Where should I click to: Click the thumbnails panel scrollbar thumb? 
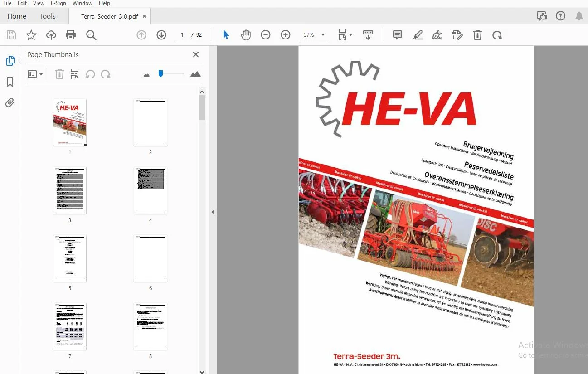coord(202,108)
